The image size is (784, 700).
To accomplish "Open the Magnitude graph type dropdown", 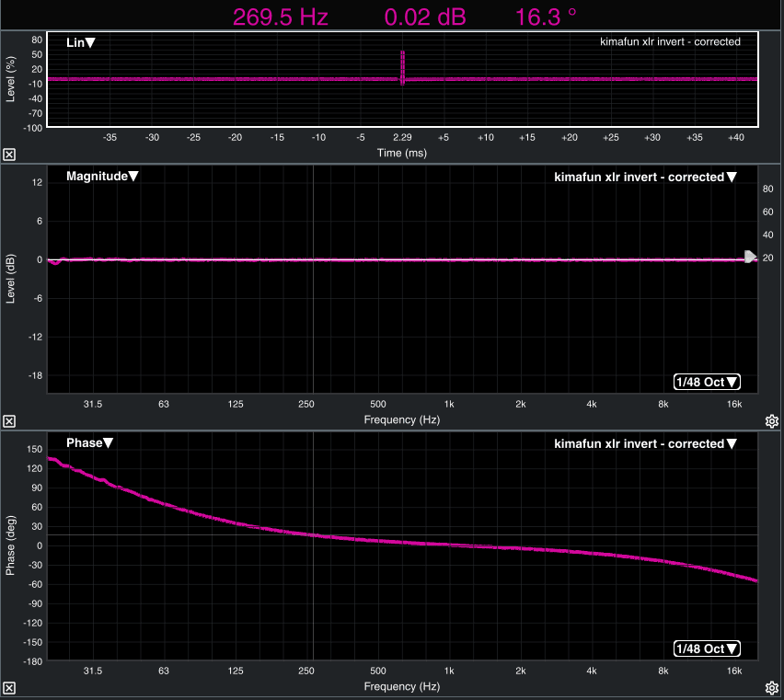I will click(102, 176).
